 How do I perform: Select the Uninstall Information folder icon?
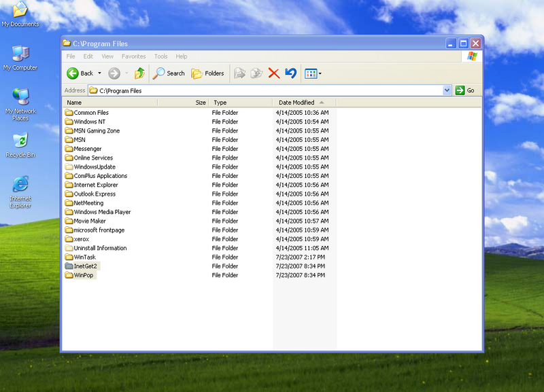69,247
